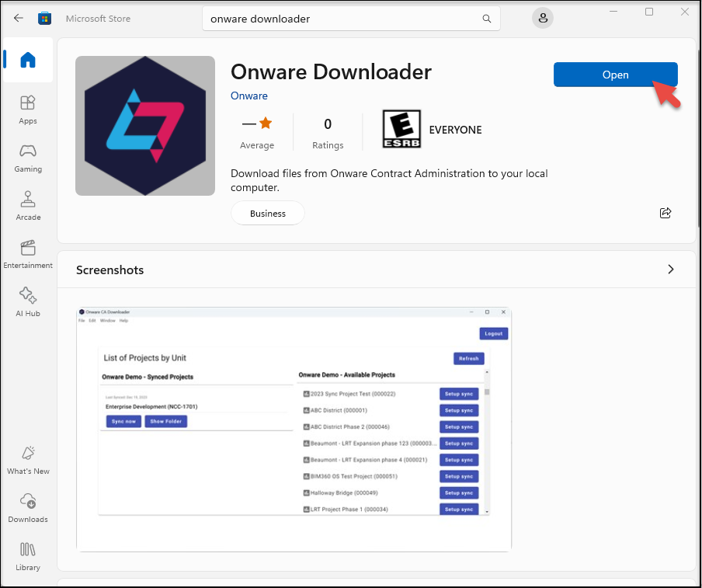Show What's New page

28,460
